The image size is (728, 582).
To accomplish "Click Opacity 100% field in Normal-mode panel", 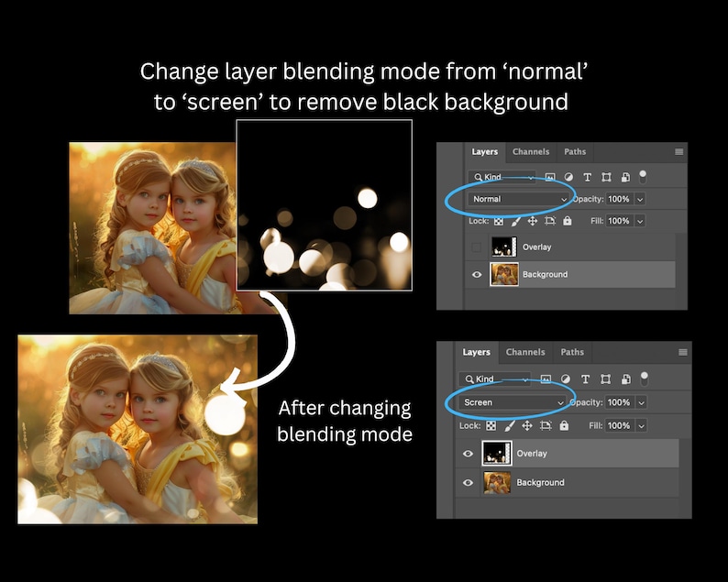I will (x=620, y=200).
